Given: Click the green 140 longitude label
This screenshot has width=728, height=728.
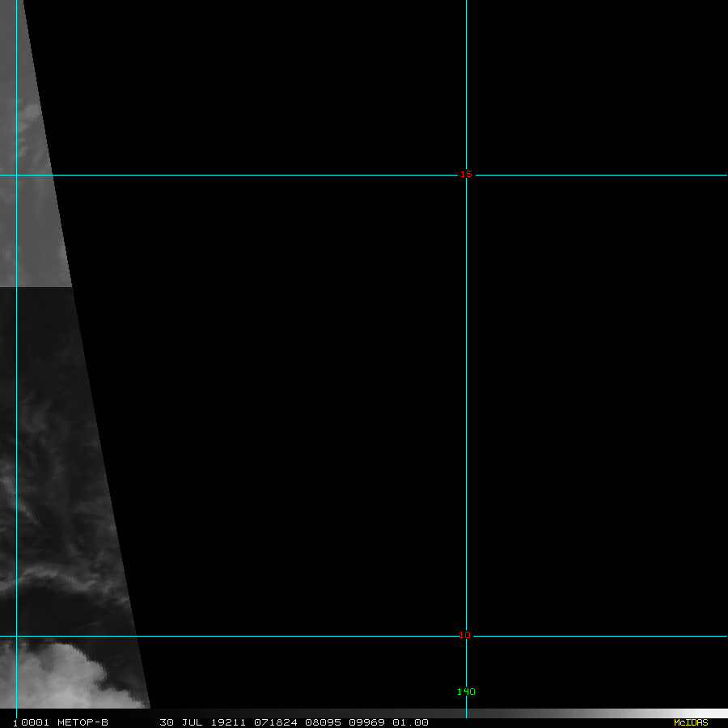Looking at the screenshot, I should point(466,692).
